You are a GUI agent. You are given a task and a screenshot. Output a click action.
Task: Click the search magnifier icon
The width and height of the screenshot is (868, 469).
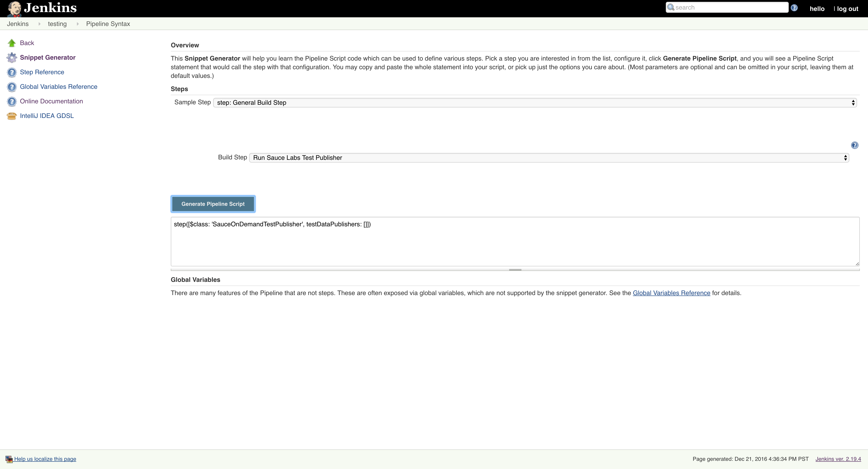[x=671, y=7]
